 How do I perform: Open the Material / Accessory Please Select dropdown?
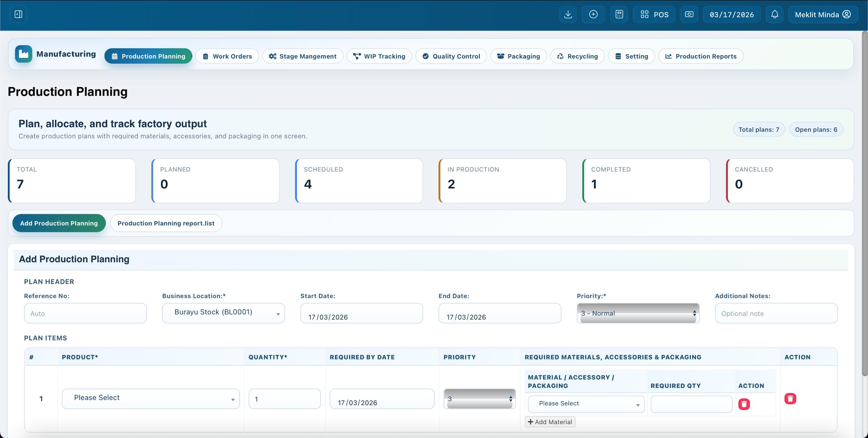click(x=586, y=404)
